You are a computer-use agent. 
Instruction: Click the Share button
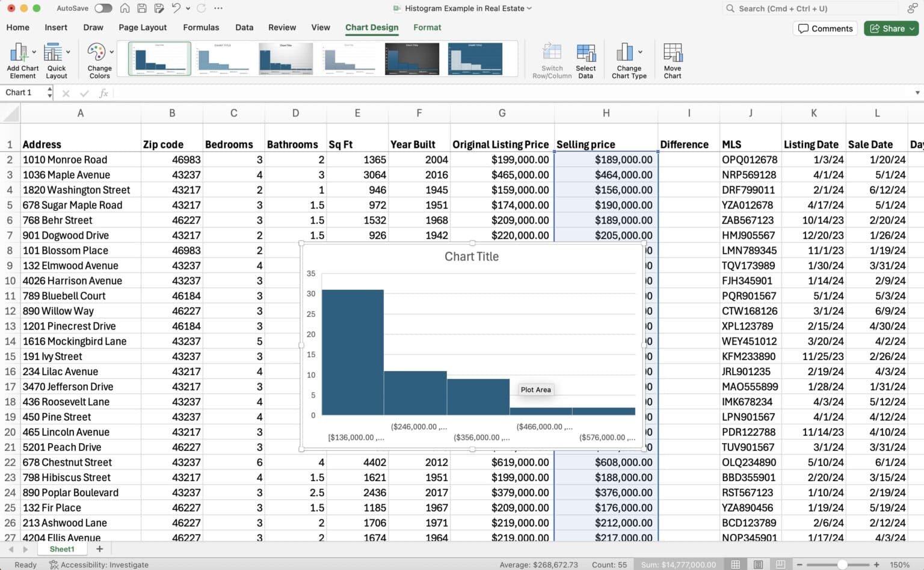tap(891, 28)
